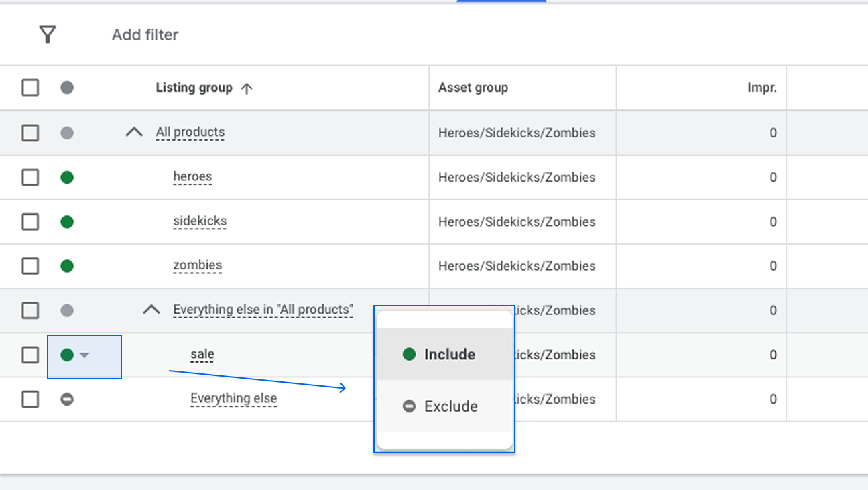Check the box for the heroes row
This screenshot has height=490, width=868.
(30, 178)
